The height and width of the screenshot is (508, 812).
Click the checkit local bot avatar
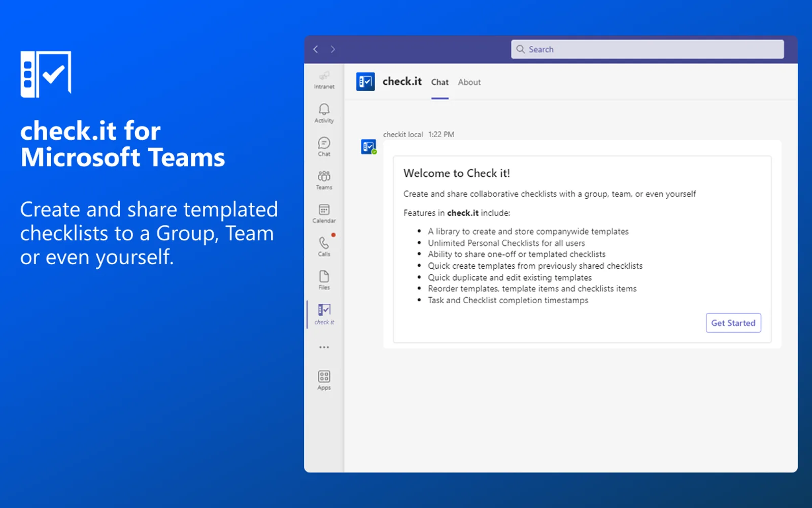pos(369,147)
